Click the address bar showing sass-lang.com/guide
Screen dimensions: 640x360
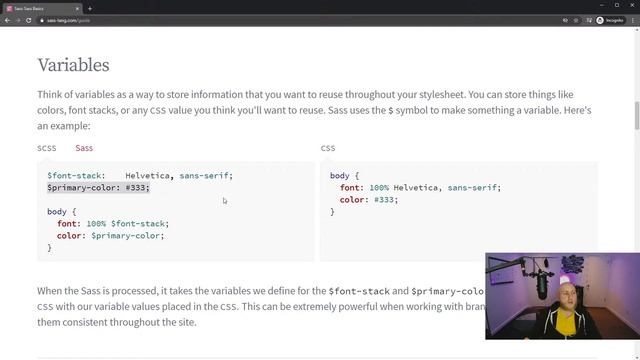[68, 20]
